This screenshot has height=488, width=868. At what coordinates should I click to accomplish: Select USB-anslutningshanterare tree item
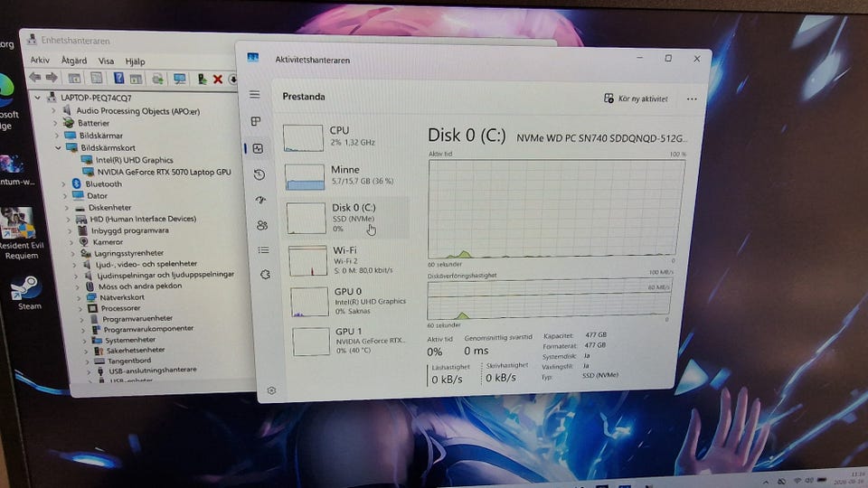(152, 371)
